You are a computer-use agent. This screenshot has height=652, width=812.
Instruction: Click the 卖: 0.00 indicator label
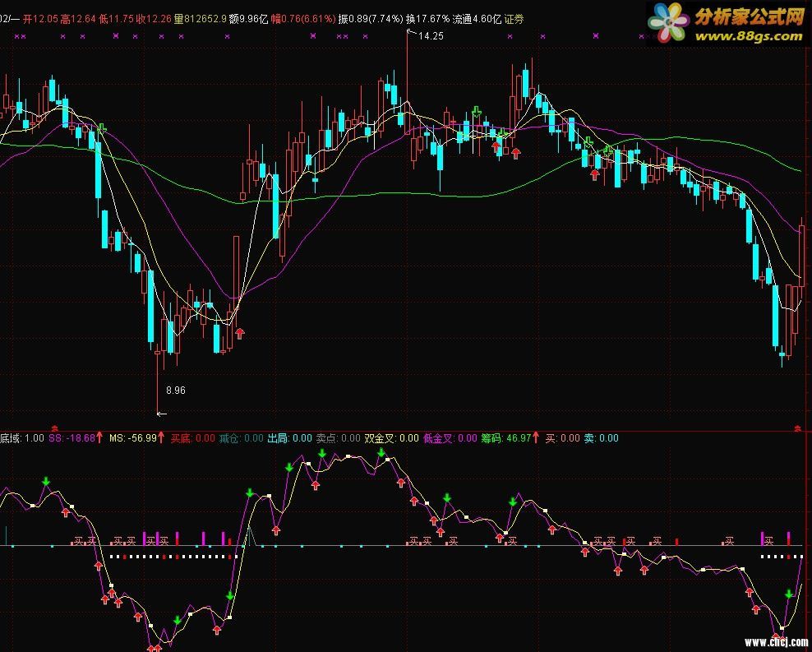click(602, 438)
